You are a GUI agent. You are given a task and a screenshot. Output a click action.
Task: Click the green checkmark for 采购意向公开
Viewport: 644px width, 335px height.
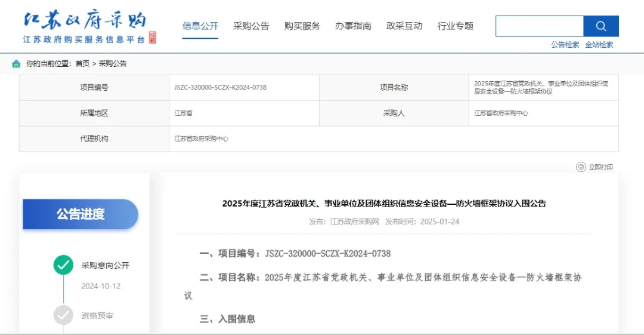(63, 265)
